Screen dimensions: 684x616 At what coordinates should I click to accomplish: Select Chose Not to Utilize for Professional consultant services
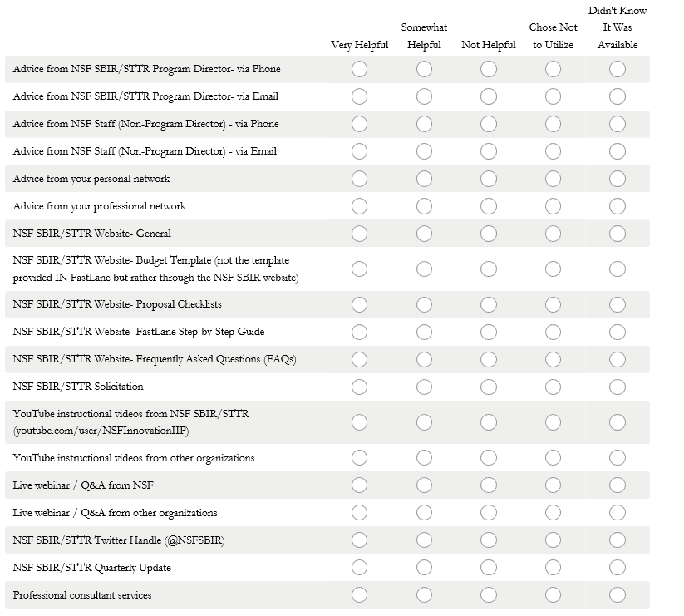tap(553, 595)
